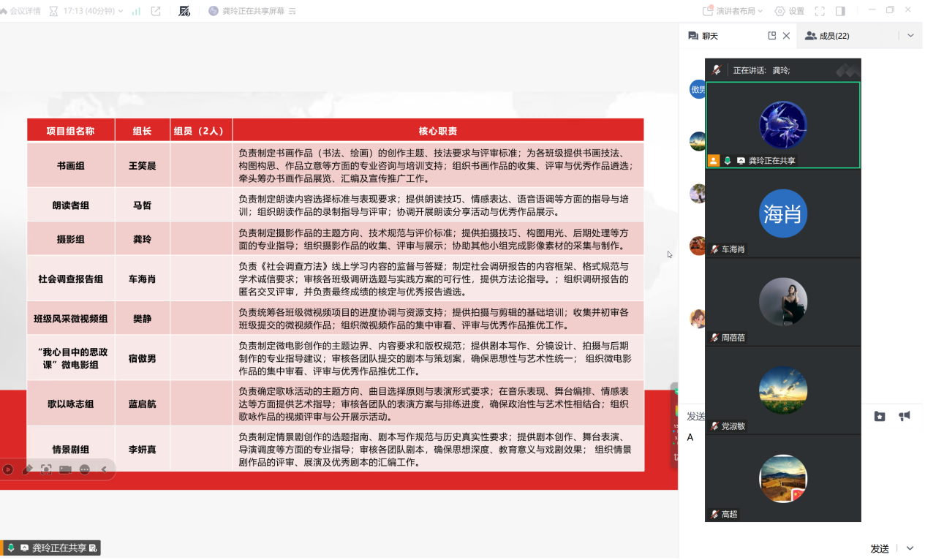Close the chat panel
The width and height of the screenshot is (925, 560).
[x=786, y=36]
